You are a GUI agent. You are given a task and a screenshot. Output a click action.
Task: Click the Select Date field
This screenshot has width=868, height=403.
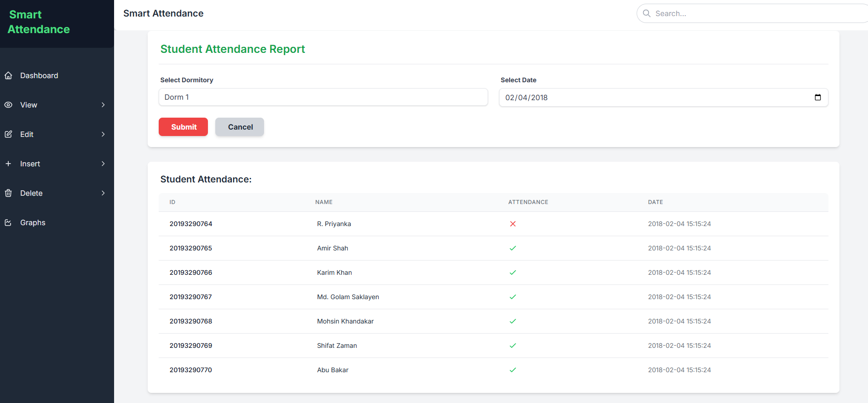pos(664,97)
